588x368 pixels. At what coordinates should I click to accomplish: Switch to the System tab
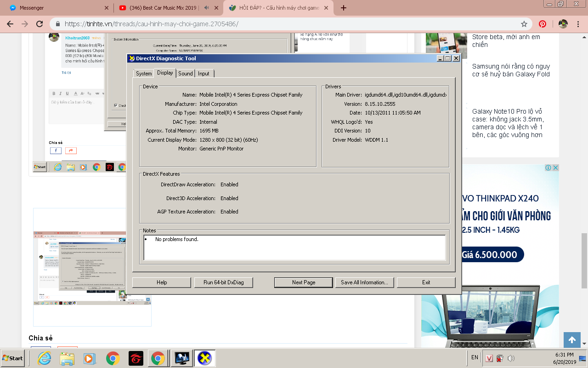tap(144, 74)
